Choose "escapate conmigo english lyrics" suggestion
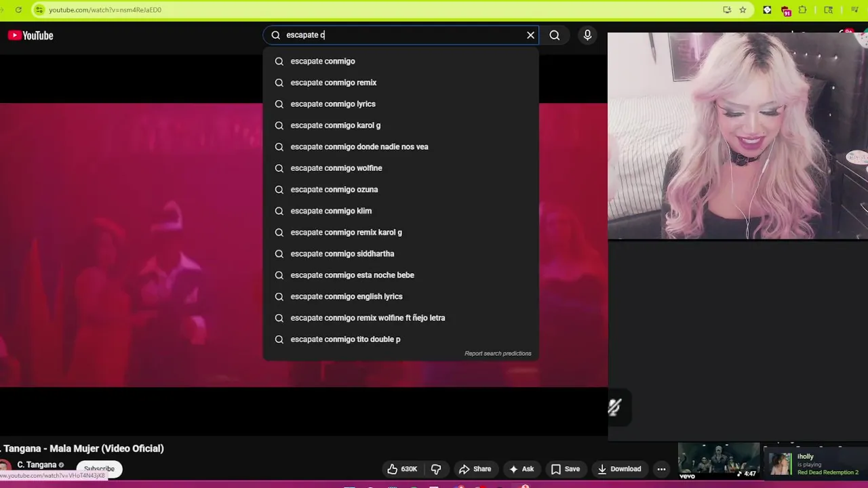The image size is (868, 488). (x=401, y=296)
